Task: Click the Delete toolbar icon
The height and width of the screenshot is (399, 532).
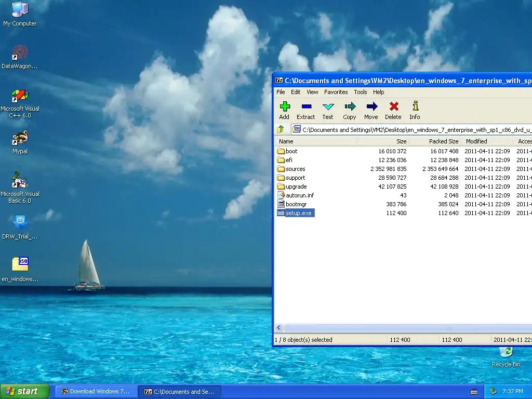Action: (393, 111)
